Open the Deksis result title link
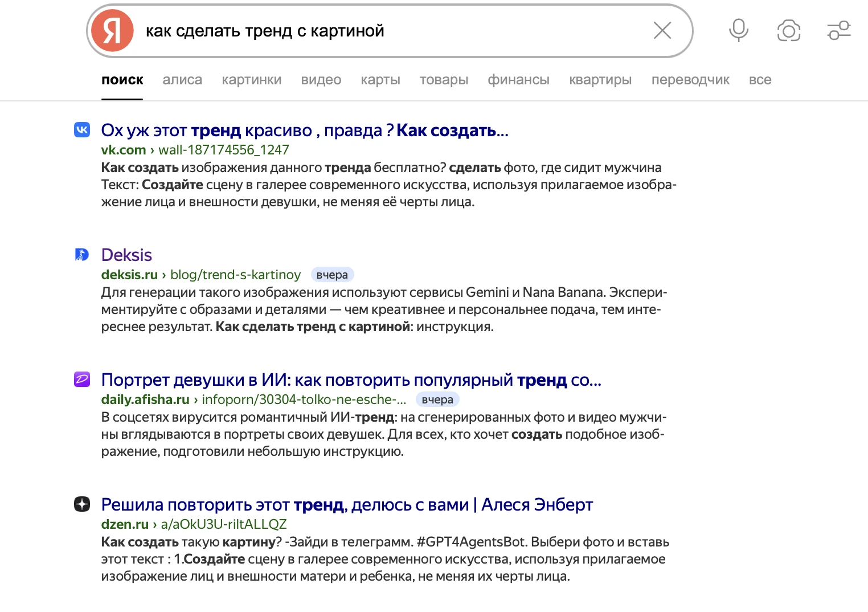868x612 pixels. [x=126, y=255]
